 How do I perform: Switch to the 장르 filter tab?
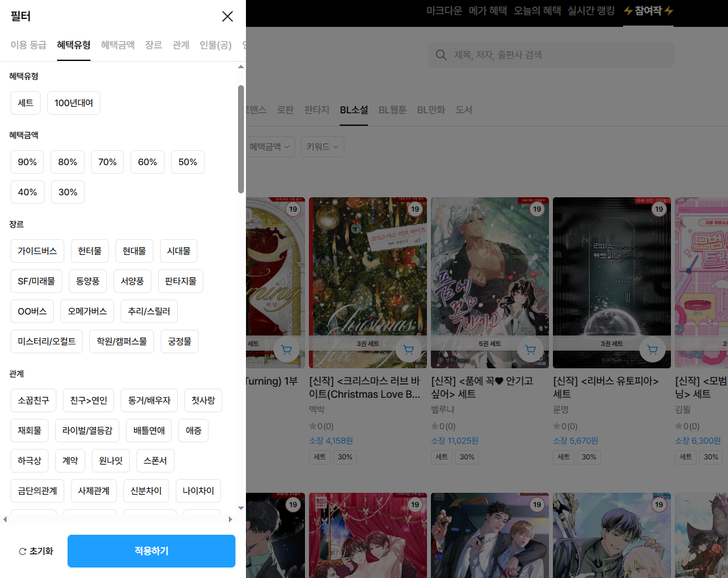click(153, 45)
